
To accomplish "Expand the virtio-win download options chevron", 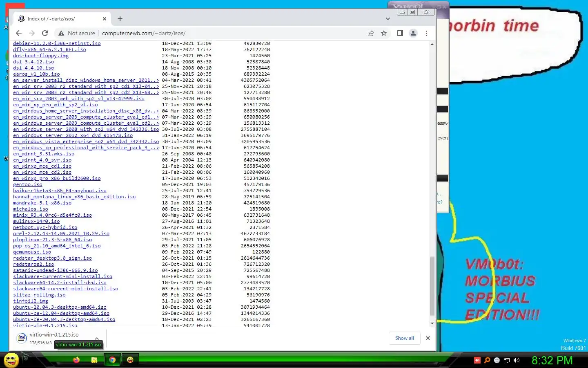I will pyautogui.click(x=97, y=338).
